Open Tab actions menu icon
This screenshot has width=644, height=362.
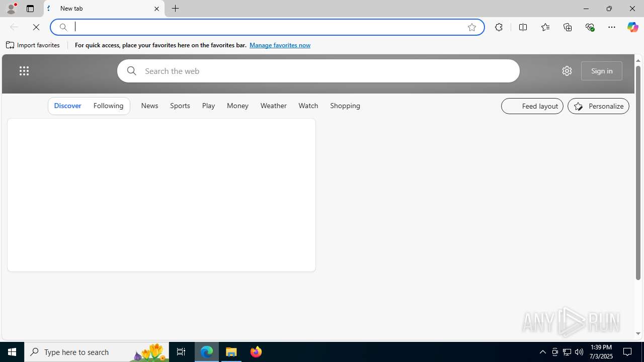30,9
